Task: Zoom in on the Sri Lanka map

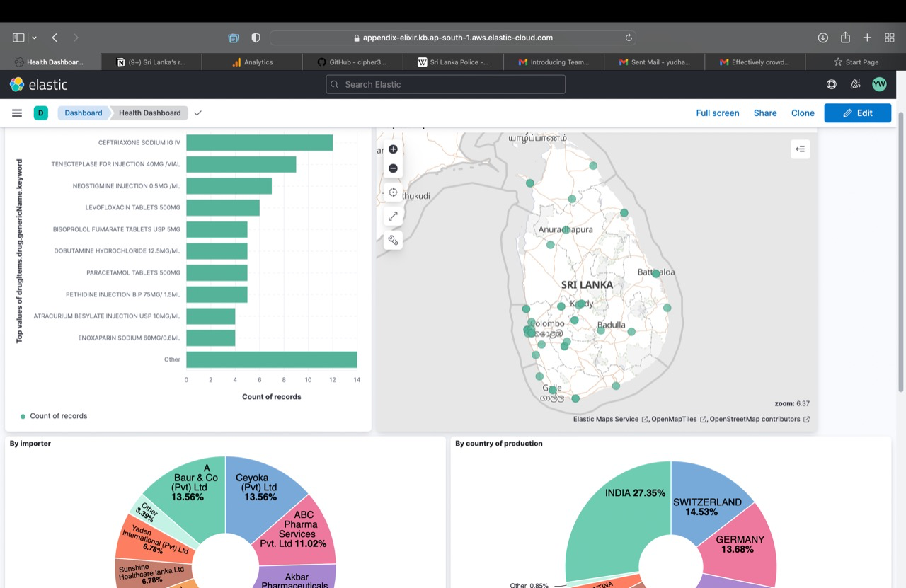Action: 393,149
